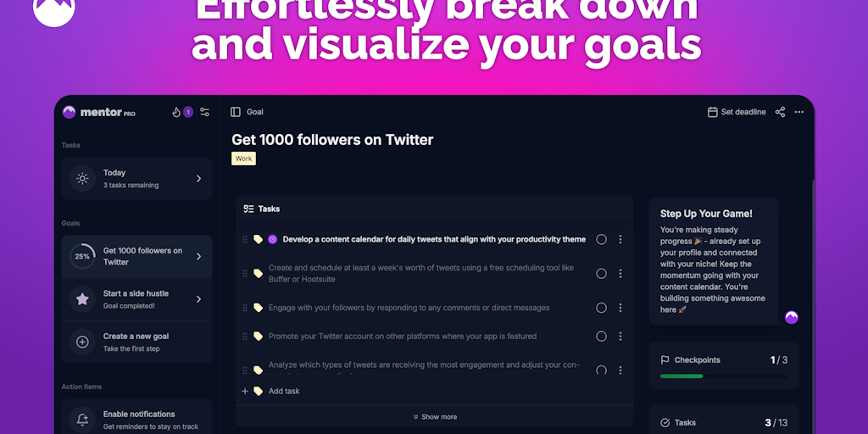The height and width of the screenshot is (434, 868).
Task: Click the Work tag label
Action: tap(243, 159)
